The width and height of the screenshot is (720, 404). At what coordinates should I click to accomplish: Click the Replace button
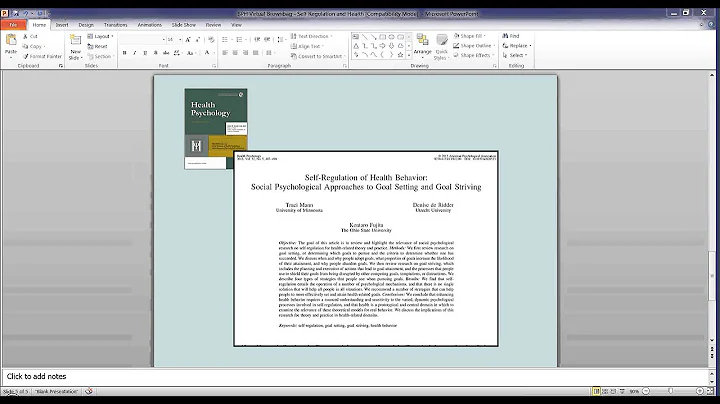point(517,45)
